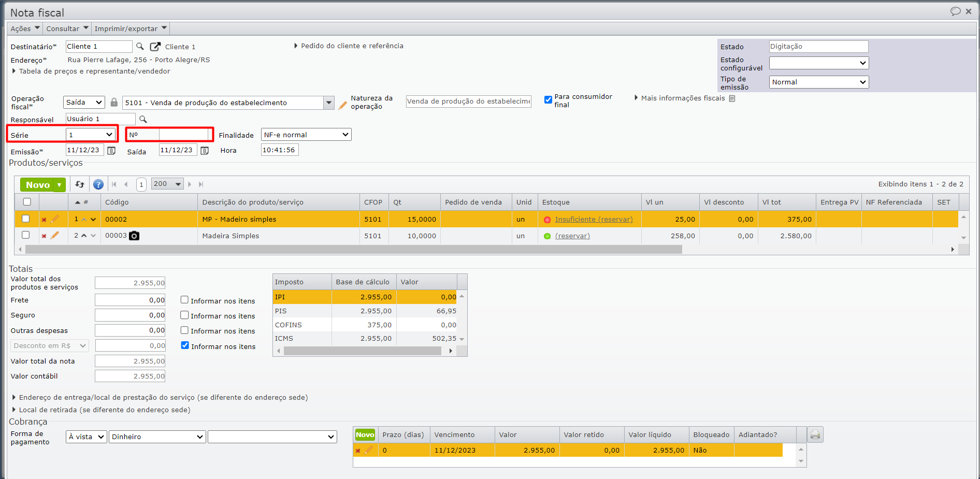Enable Informar nos itens for Frete
Image resolution: width=980 pixels, height=479 pixels.
click(x=184, y=300)
